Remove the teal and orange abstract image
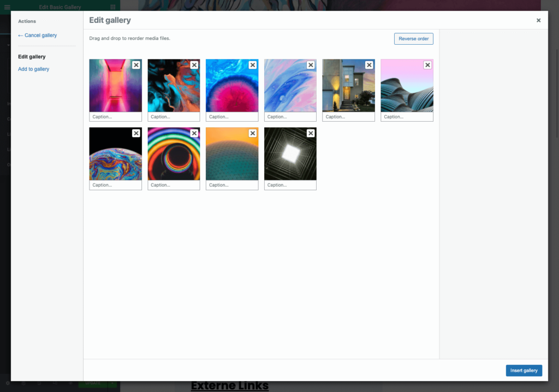This screenshot has width=559, height=392. coord(194,65)
